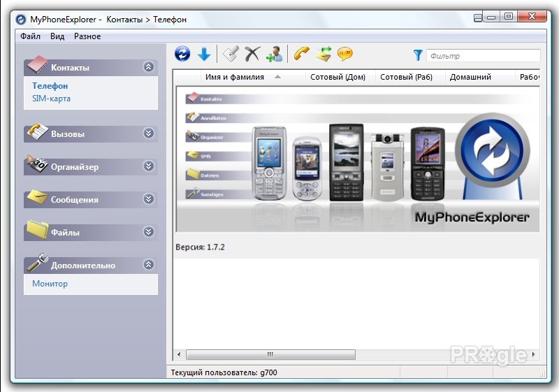Click the edit contact pencil icon

[x=231, y=55]
